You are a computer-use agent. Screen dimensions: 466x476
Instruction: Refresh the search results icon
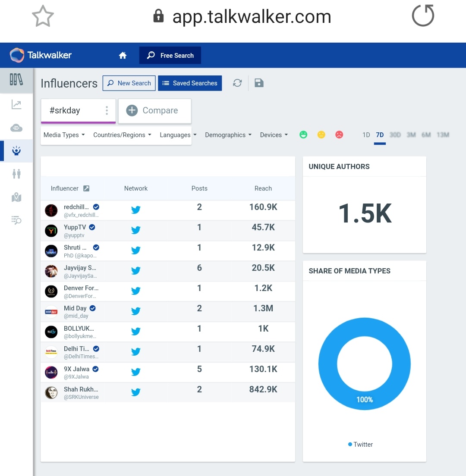click(237, 83)
